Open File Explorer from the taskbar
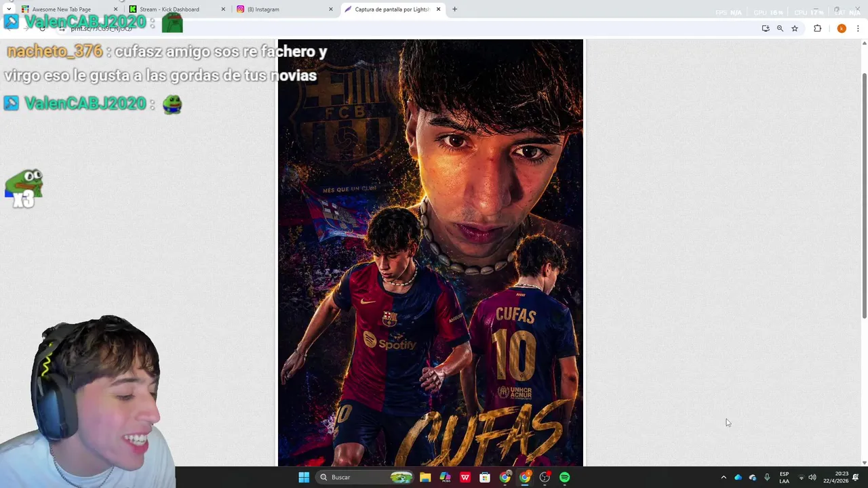This screenshot has width=868, height=488. coord(425,477)
